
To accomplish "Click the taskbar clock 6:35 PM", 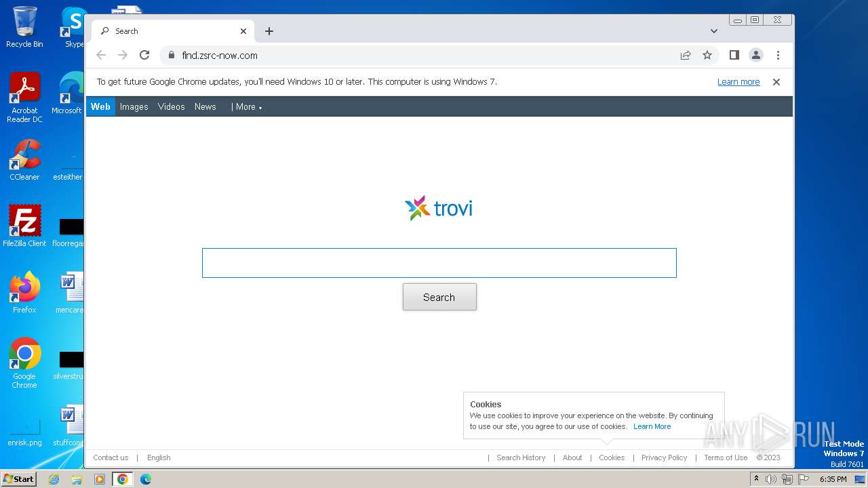I will 833,479.
